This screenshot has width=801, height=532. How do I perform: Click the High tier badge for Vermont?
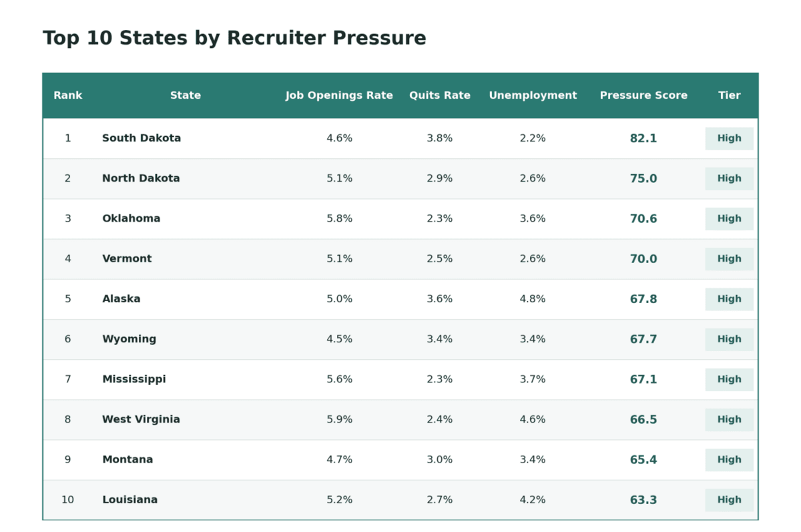coord(730,259)
